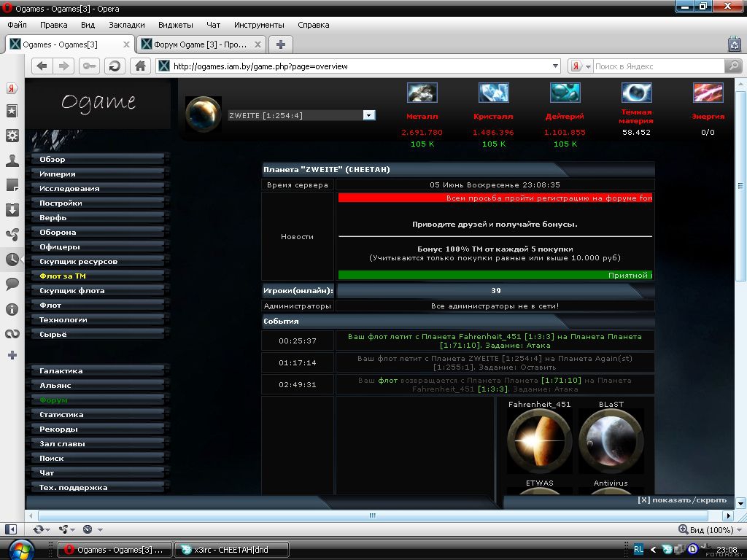Viewport: 747px width, 560px height.
Task: Open a new tab with plus button
Action: (281, 44)
